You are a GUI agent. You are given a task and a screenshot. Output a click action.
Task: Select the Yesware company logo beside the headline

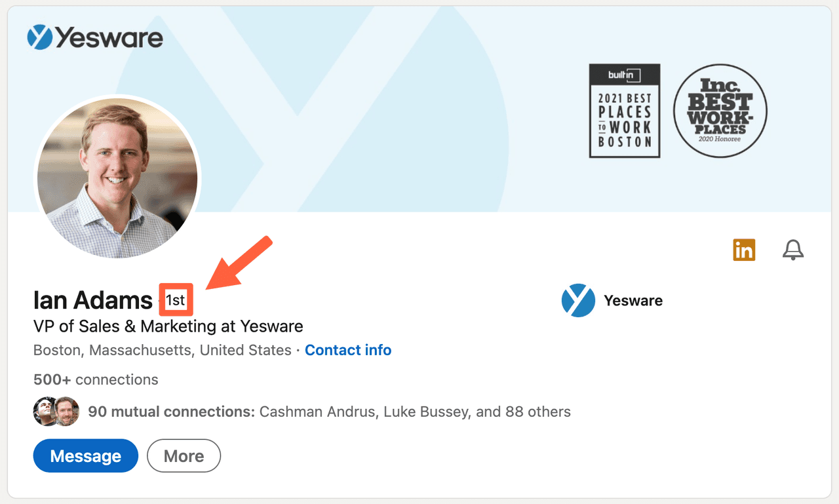(x=578, y=300)
